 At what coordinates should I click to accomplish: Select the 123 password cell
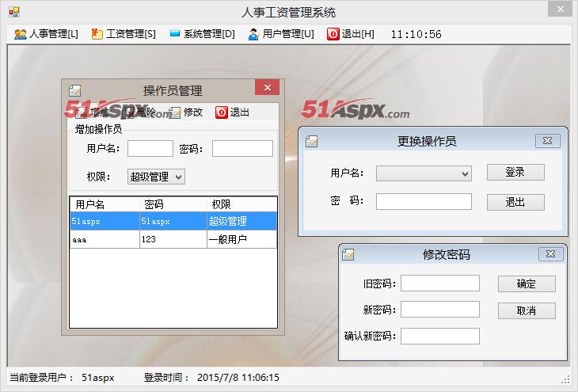(173, 239)
